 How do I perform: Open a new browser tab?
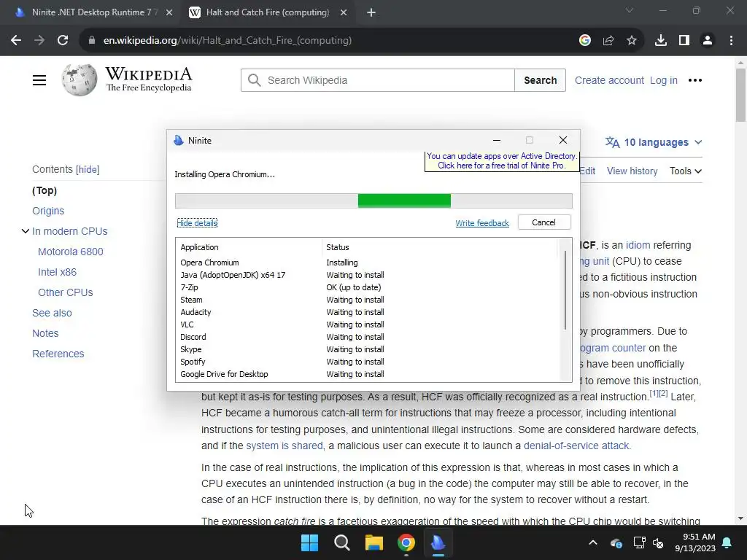coord(371,12)
